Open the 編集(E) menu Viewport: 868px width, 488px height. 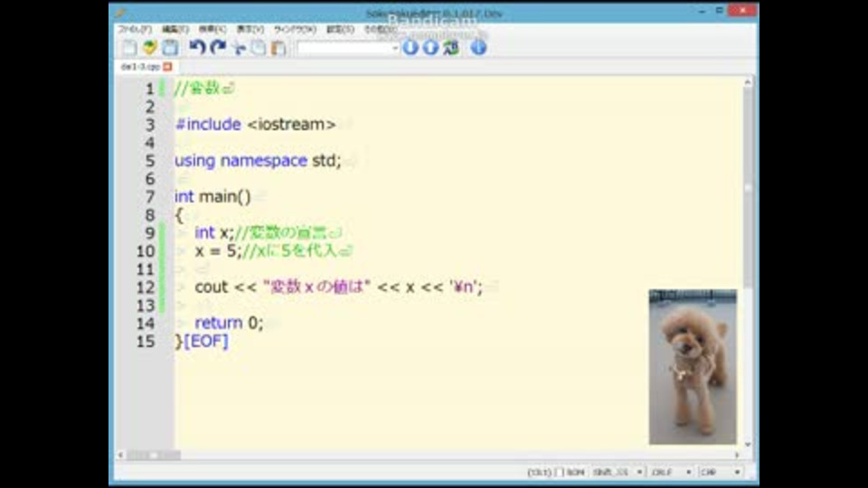(175, 29)
